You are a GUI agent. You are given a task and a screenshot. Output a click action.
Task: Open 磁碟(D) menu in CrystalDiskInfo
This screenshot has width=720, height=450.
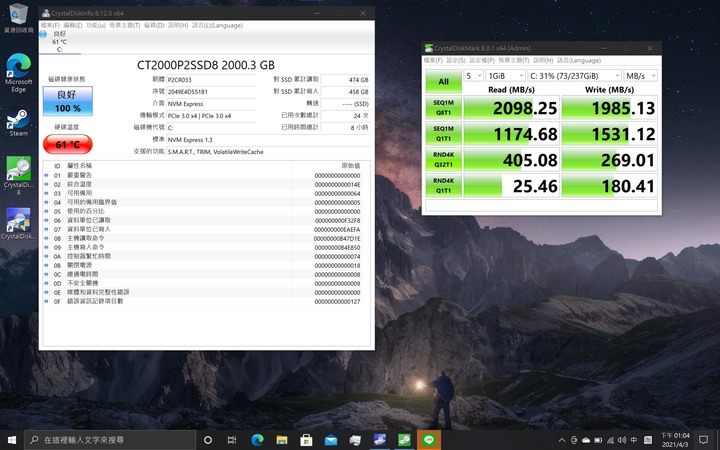pos(154,25)
